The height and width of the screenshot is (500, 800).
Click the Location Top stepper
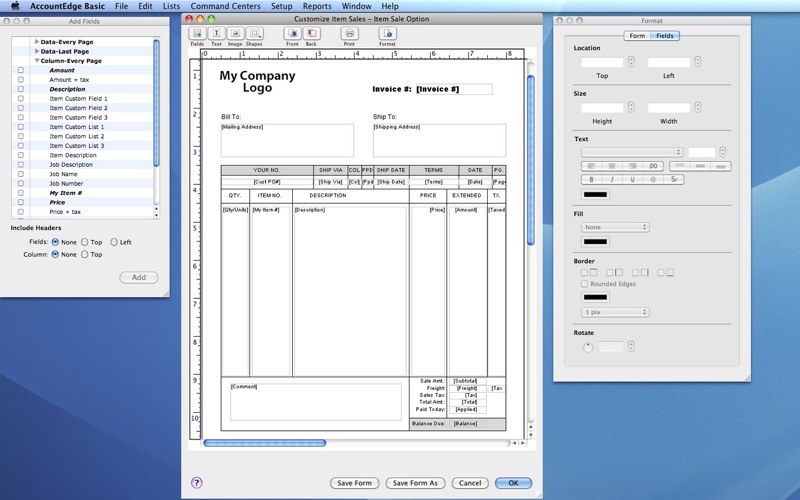point(631,62)
